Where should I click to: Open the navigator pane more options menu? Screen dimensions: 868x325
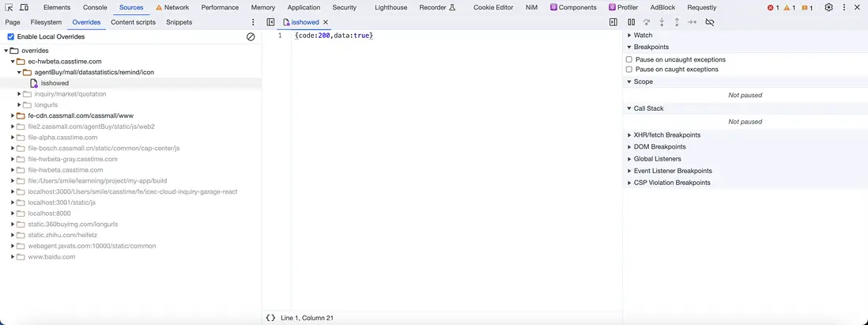253,22
